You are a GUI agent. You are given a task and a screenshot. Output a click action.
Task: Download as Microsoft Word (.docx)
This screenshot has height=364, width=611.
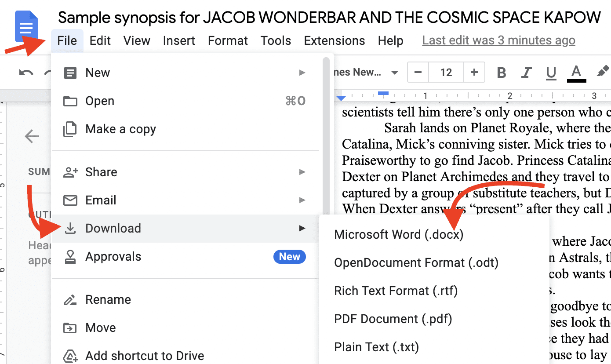click(x=399, y=235)
